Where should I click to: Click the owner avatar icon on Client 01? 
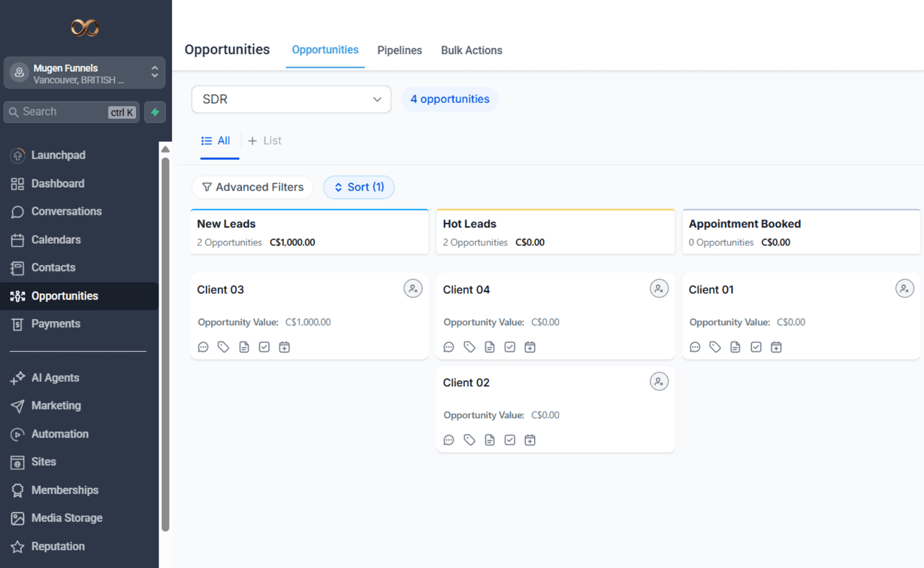coord(904,289)
